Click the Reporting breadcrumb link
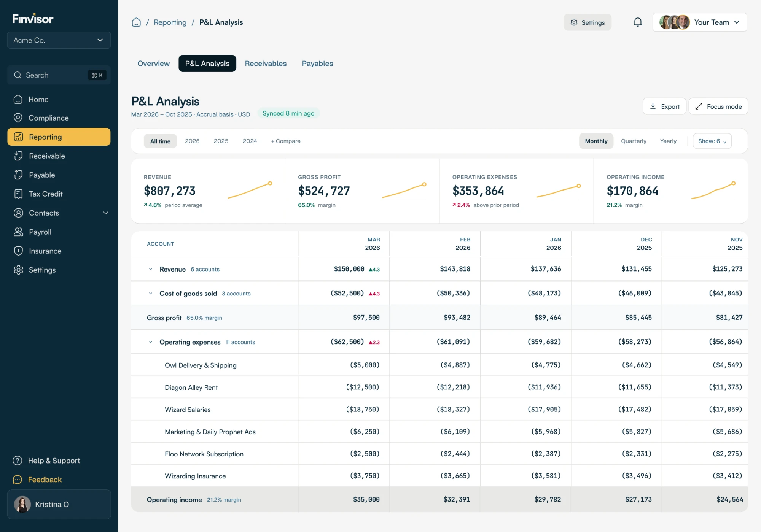761x532 pixels. point(170,22)
